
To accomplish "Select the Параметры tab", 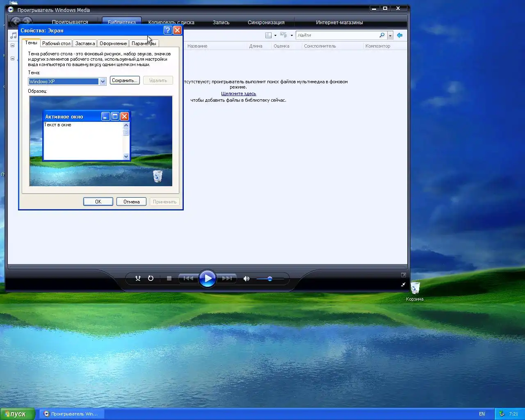I will point(144,43).
